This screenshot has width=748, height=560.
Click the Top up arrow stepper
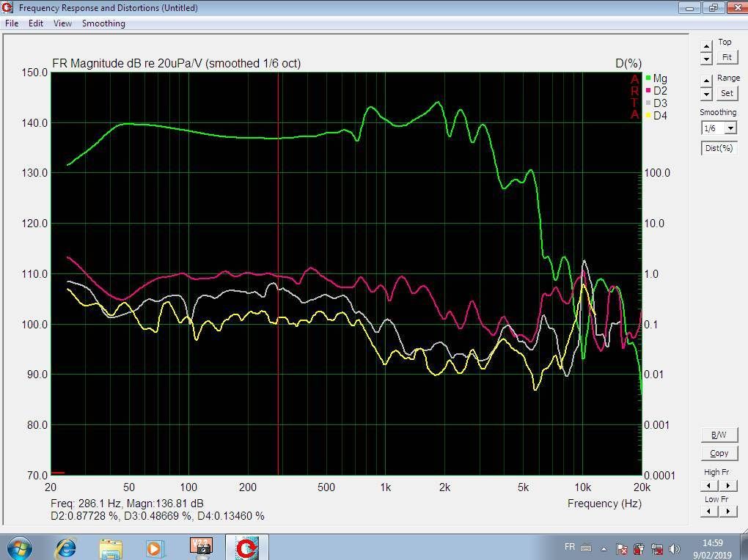pyautogui.click(x=706, y=47)
